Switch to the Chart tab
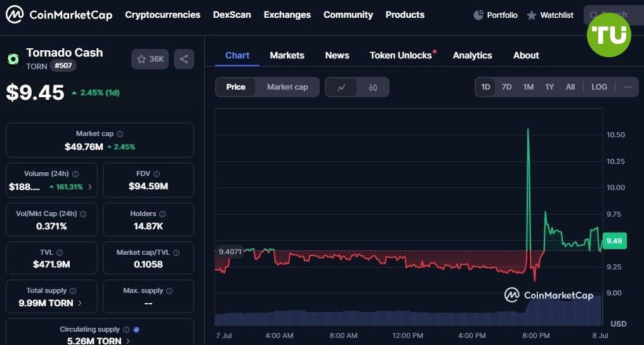The image size is (644, 345). coord(237,55)
